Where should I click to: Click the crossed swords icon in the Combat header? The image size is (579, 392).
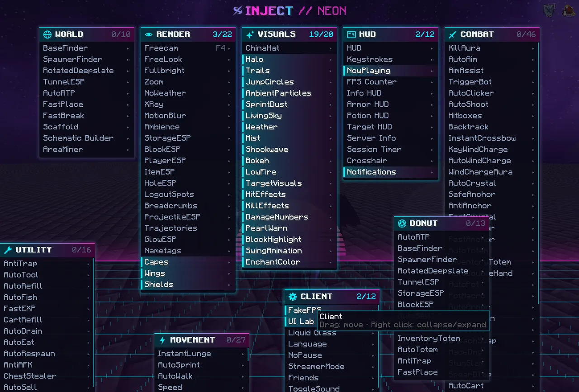tap(453, 34)
